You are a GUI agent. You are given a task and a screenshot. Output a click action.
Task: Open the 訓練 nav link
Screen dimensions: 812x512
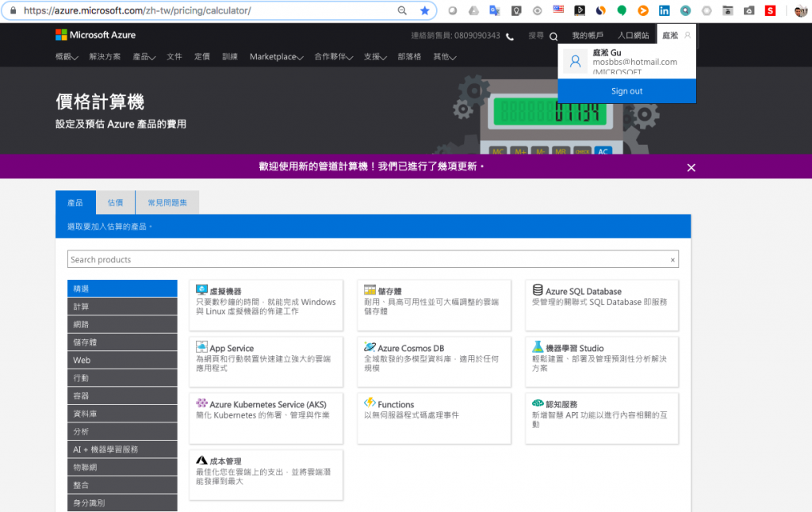pyautogui.click(x=230, y=57)
